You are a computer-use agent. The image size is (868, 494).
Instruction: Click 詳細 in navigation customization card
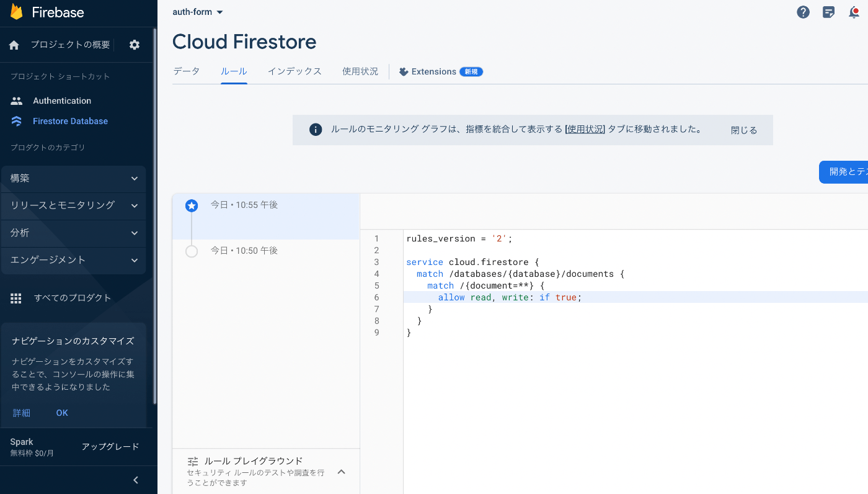(x=21, y=413)
